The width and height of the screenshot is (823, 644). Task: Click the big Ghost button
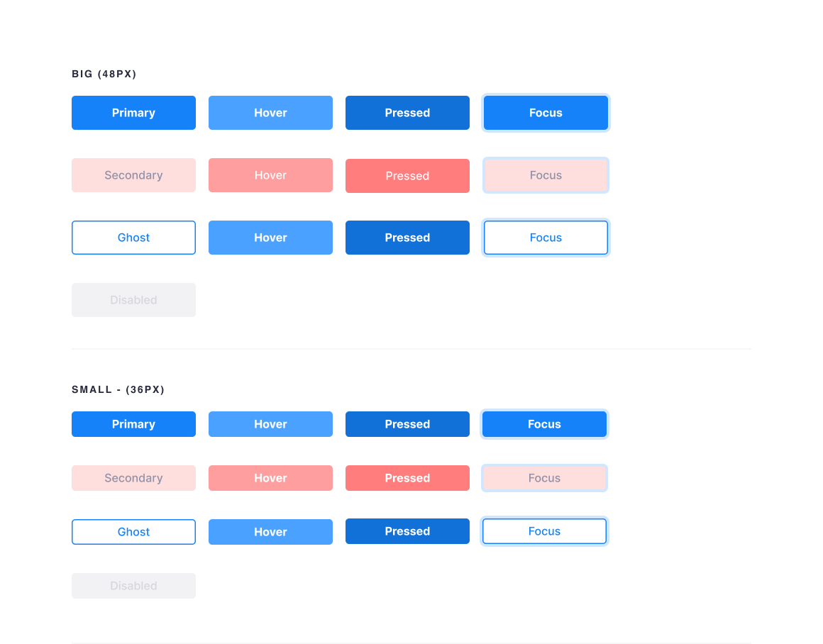(133, 237)
